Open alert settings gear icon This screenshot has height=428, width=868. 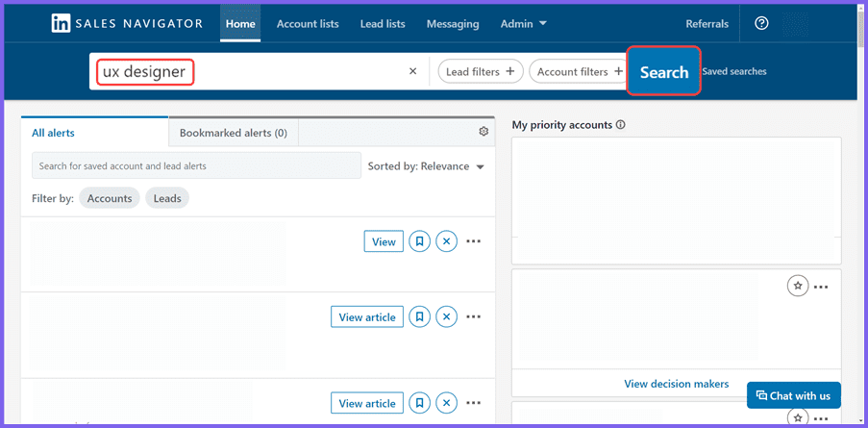pos(484,131)
